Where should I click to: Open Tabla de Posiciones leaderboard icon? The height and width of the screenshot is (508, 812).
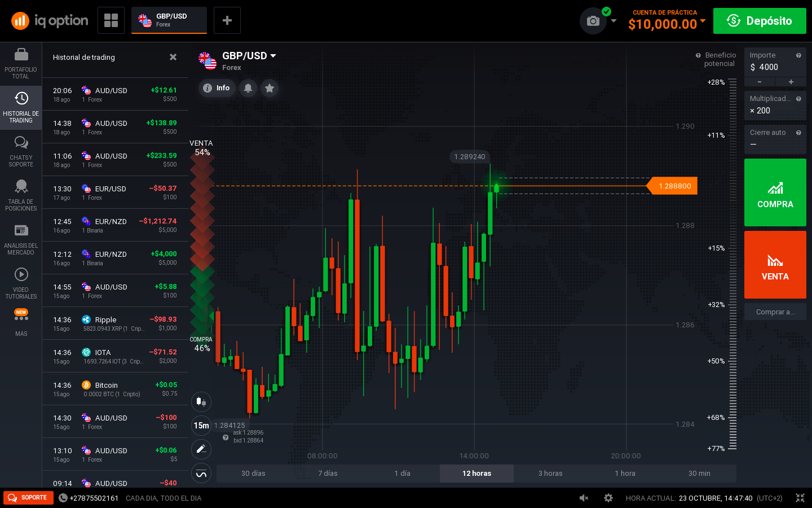coord(21,196)
